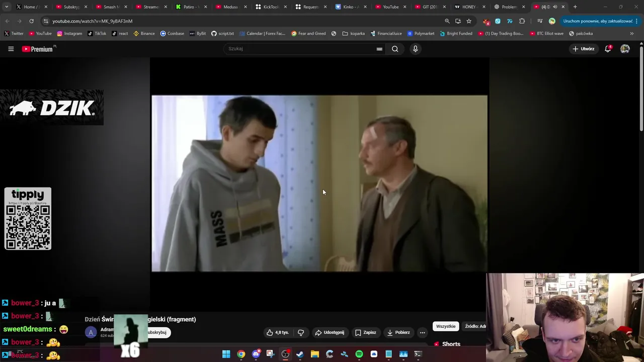Start voice search with the microphone
644x362 pixels.
pos(415,49)
